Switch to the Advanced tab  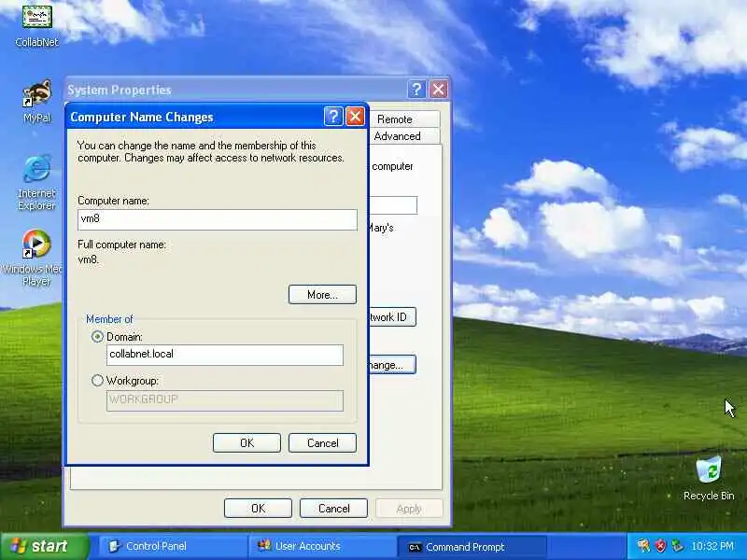coord(404,136)
